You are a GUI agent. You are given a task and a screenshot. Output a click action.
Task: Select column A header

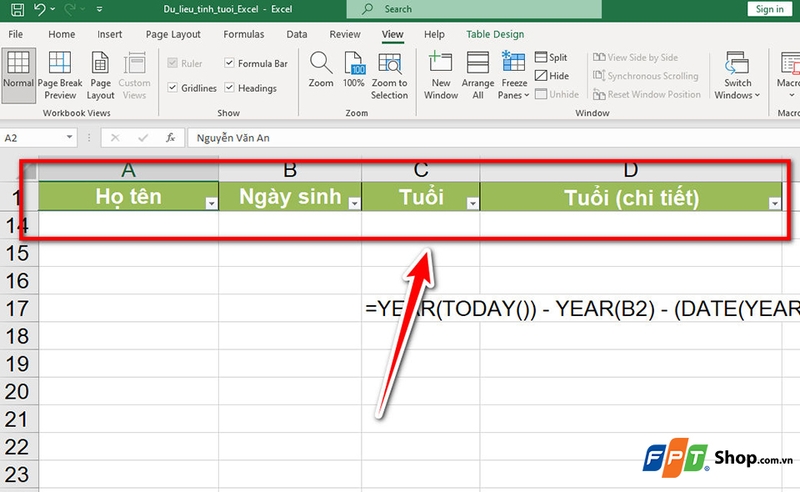click(x=129, y=169)
